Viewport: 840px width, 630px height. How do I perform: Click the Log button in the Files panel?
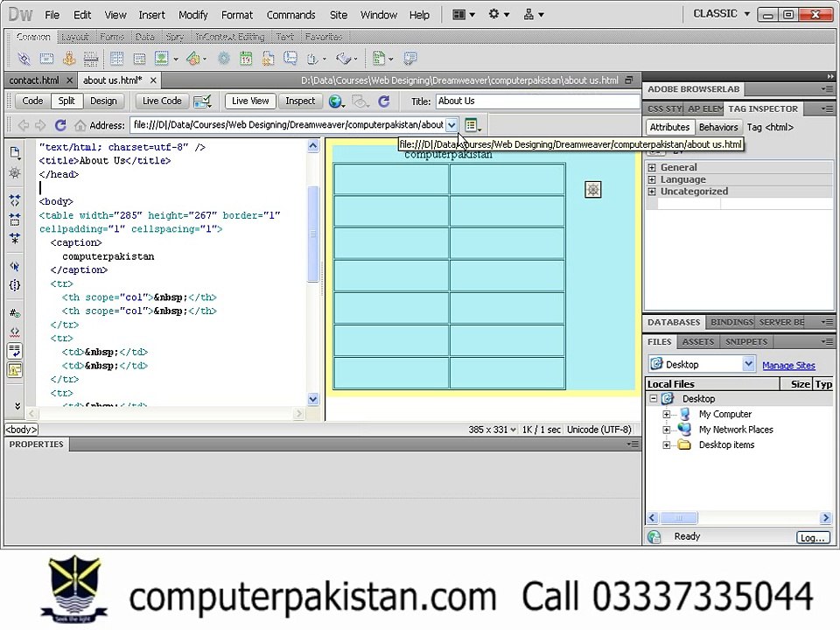(x=813, y=537)
